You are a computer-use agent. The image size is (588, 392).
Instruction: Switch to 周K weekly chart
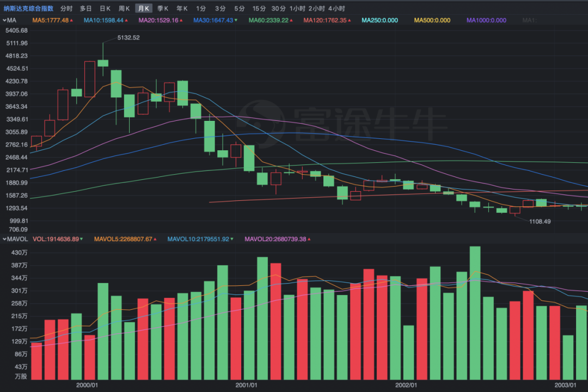[125, 8]
